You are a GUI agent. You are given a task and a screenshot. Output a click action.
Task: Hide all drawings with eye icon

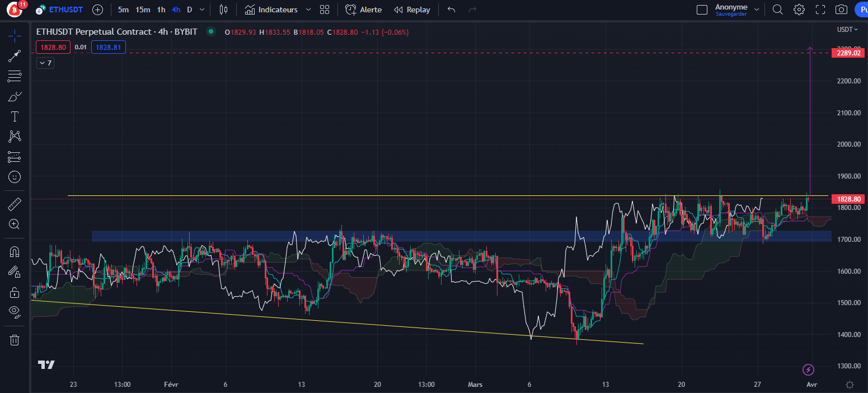click(15, 312)
